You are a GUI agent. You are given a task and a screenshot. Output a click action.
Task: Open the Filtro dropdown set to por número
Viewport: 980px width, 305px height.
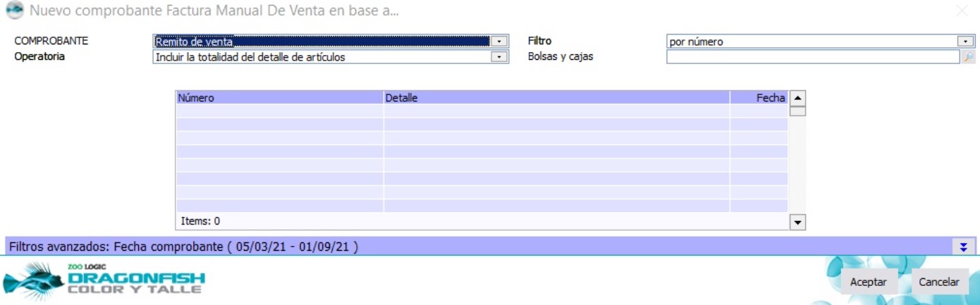click(965, 42)
